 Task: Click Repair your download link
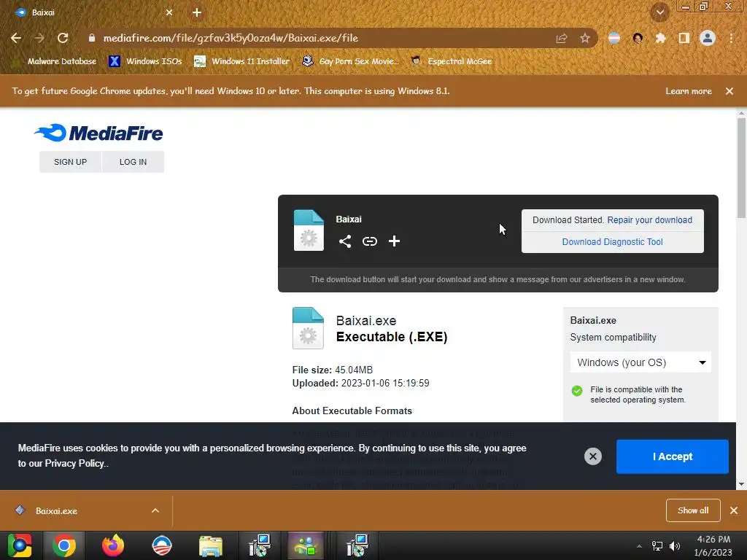coord(649,220)
